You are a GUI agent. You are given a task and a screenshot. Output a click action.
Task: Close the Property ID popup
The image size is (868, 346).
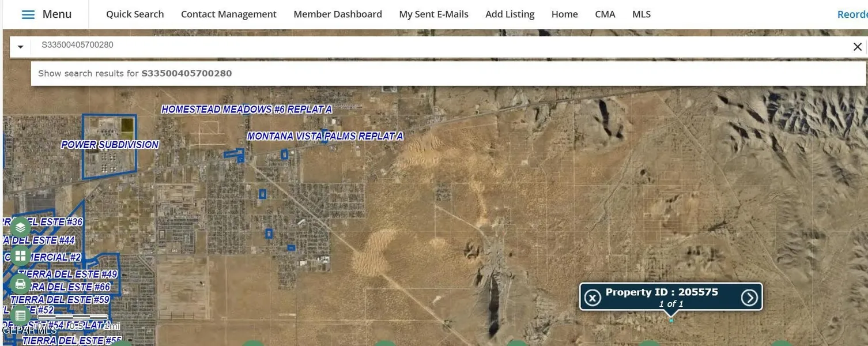coord(592,298)
